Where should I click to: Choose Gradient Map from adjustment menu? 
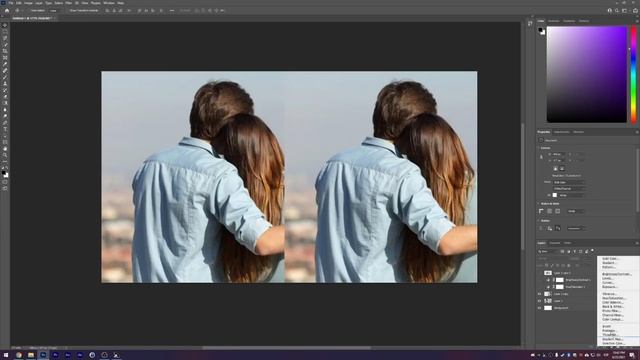coord(612,339)
